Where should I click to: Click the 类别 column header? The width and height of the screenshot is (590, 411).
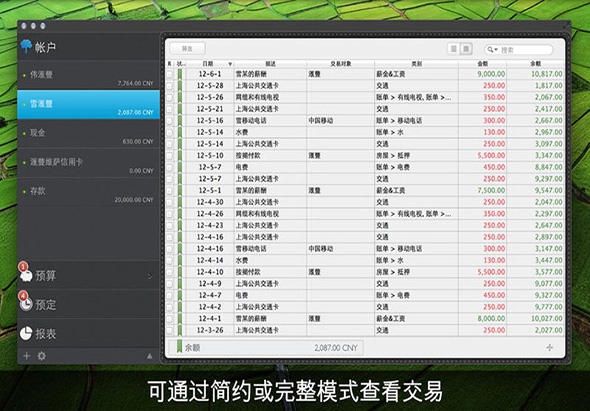click(416, 64)
